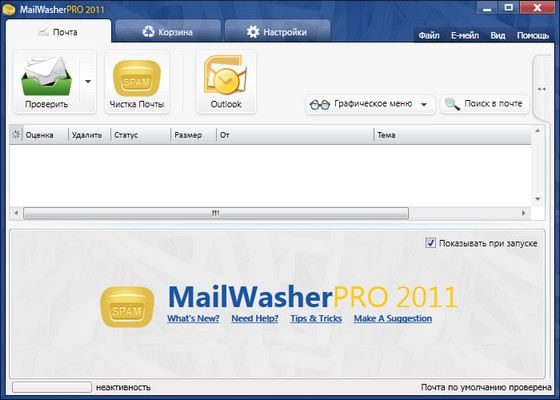Click the Чистка Почты SPAM icon
The image size is (560, 400).
[137, 78]
